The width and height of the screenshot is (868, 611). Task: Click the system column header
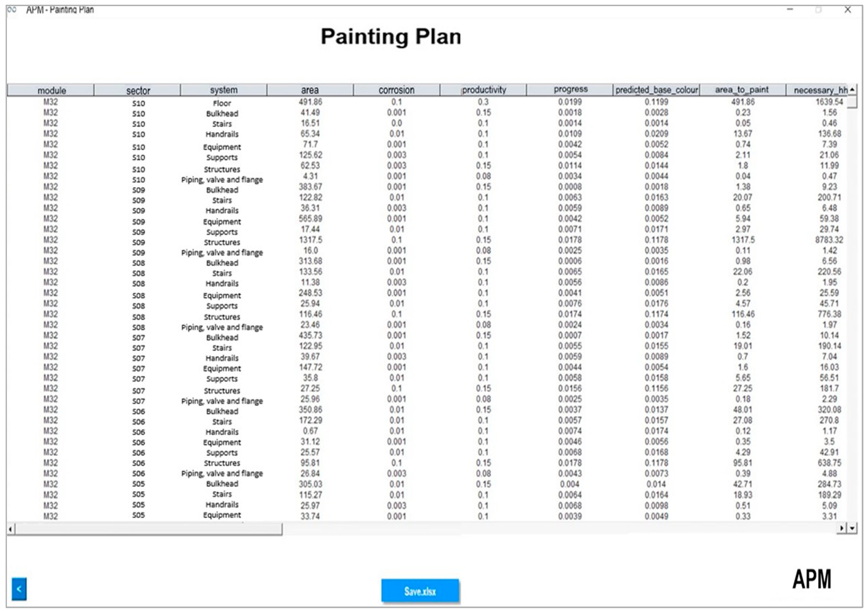tap(224, 90)
